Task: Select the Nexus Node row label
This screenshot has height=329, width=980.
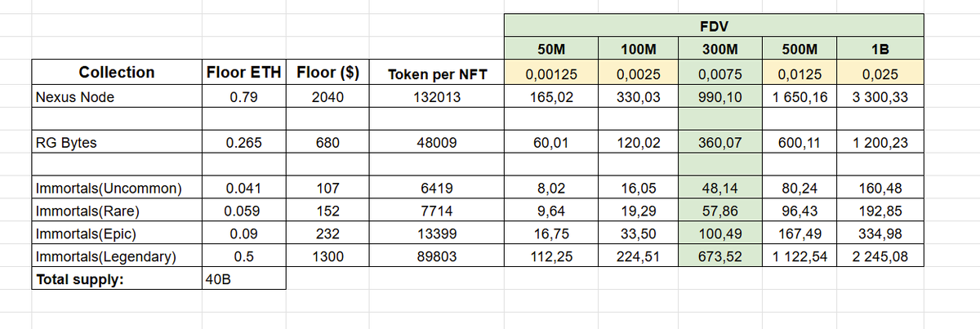Action: point(117,97)
